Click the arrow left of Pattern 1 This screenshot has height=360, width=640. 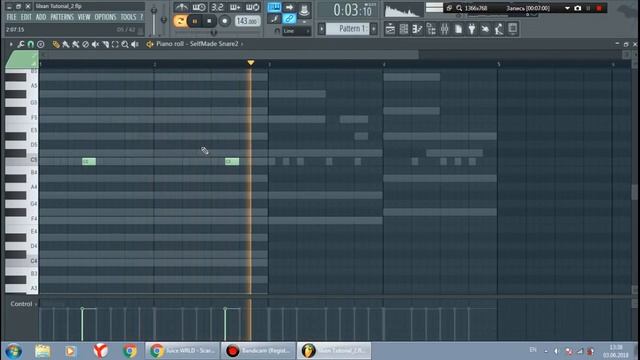[322, 29]
